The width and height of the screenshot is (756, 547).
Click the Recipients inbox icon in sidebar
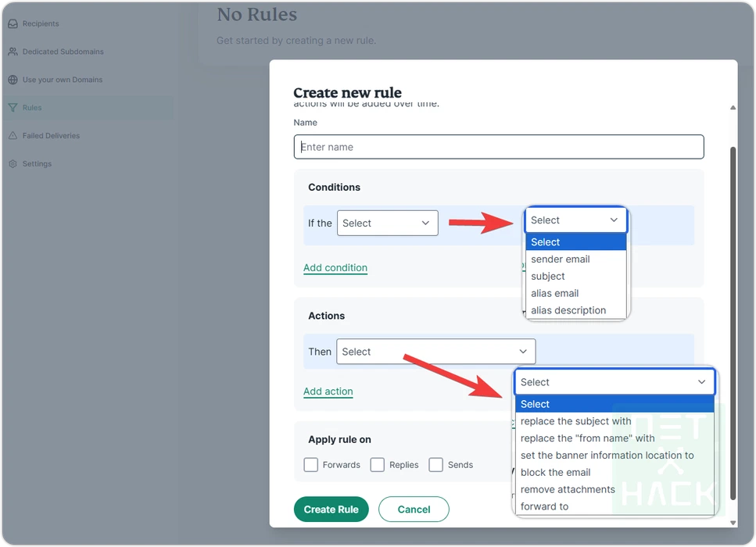click(x=13, y=23)
